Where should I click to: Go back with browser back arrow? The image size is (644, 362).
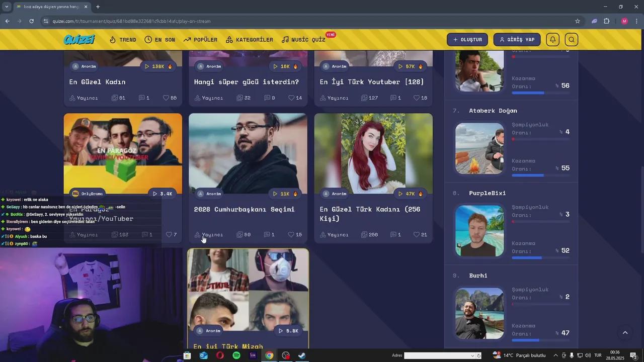pyautogui.click(x=7, y=21)
